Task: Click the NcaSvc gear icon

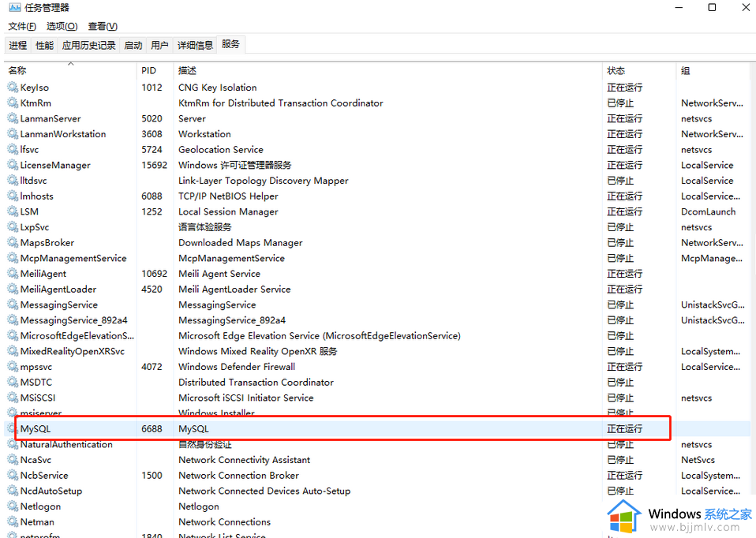Action: pos(13,460)
